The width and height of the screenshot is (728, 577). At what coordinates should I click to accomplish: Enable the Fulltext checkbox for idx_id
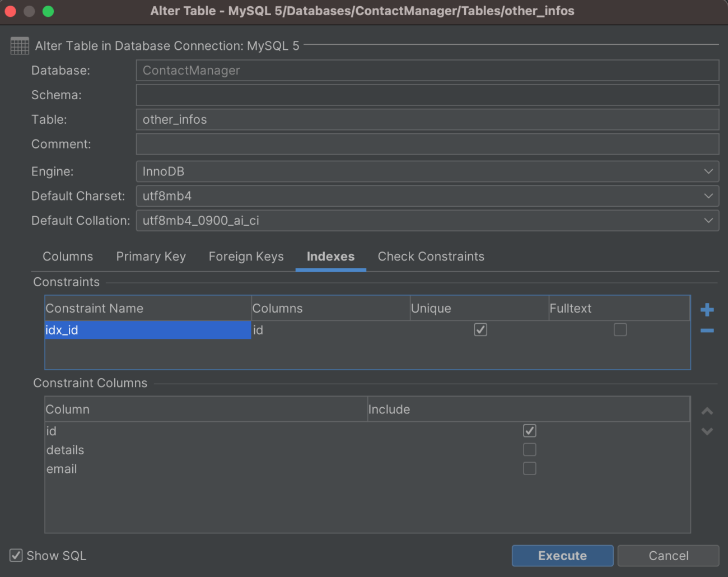(620, 330)
